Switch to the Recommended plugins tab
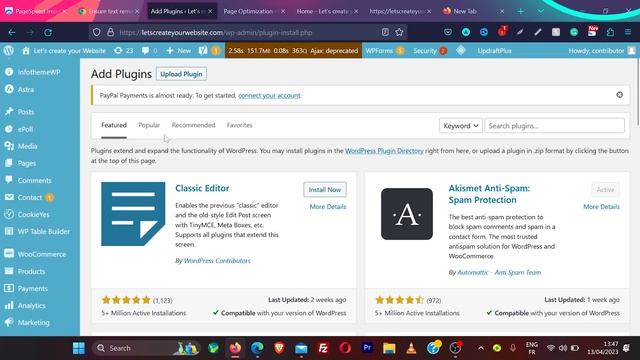The width and height of the screenshot is (640, 360). pos(193,125)
